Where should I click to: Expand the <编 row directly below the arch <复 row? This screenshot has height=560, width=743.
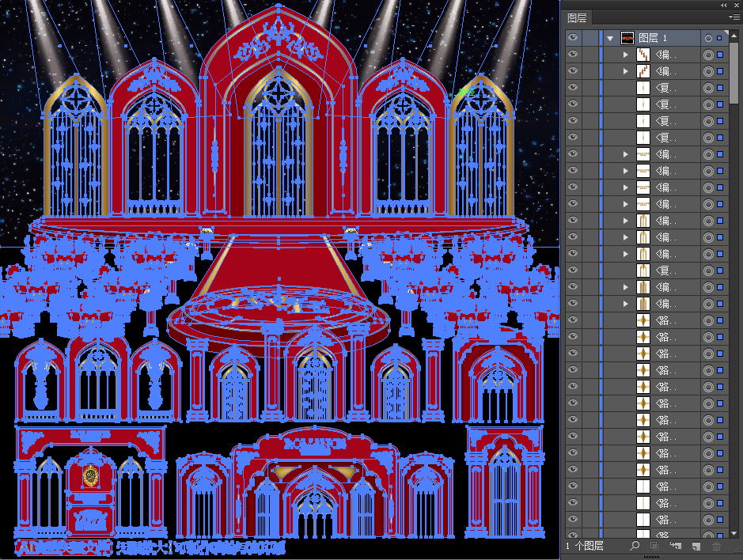[625, 287]
